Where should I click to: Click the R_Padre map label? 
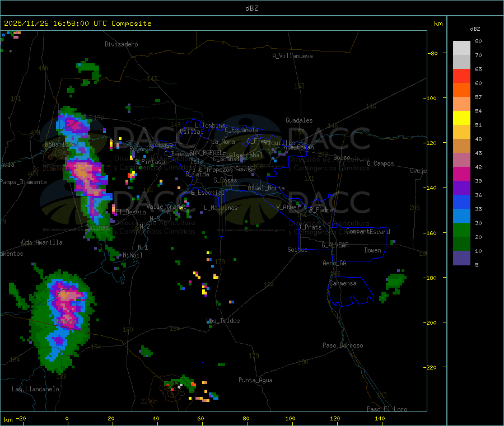tap(321, 210)
